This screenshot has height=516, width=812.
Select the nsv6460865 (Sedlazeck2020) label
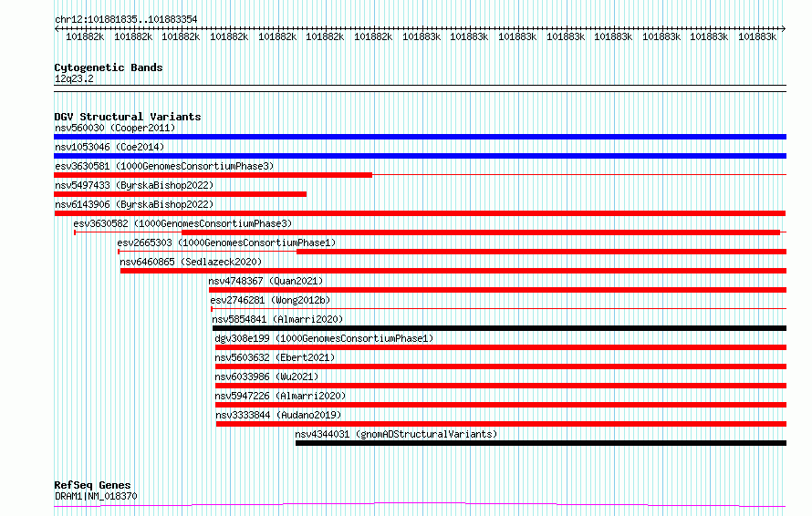coord(191,262)
